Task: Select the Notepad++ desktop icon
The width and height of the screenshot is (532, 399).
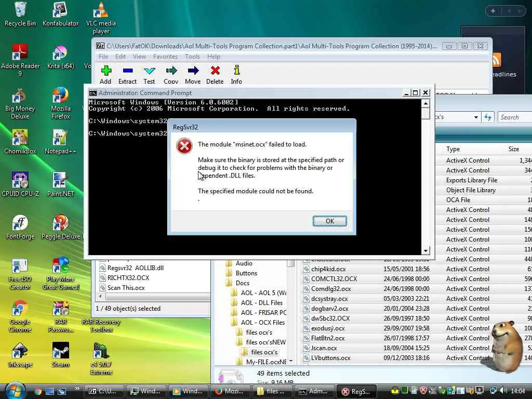Action: [60, 142]
